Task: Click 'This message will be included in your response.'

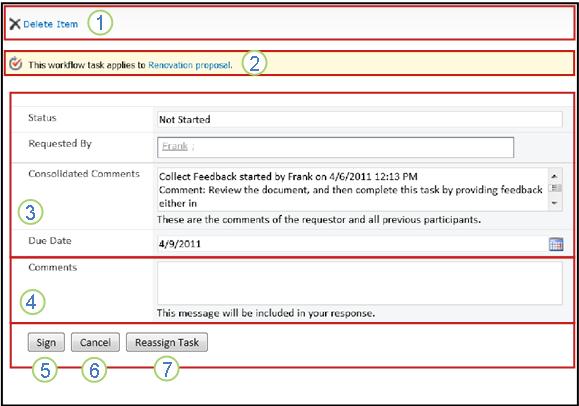Action: [x=266, y=313]
